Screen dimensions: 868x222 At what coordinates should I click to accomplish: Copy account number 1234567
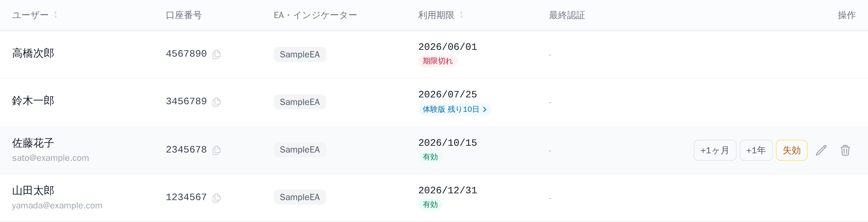coord(217,198)
